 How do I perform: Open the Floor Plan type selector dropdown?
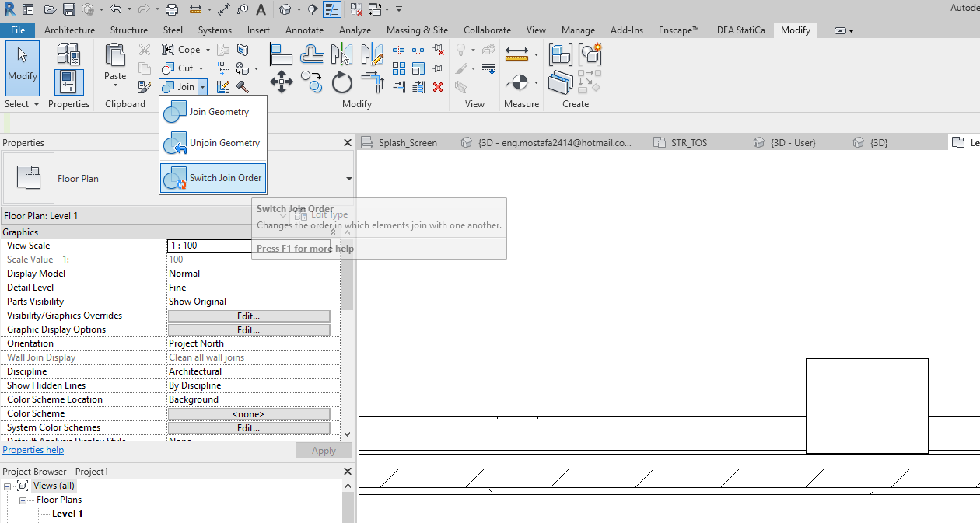[x=348, y=178]
